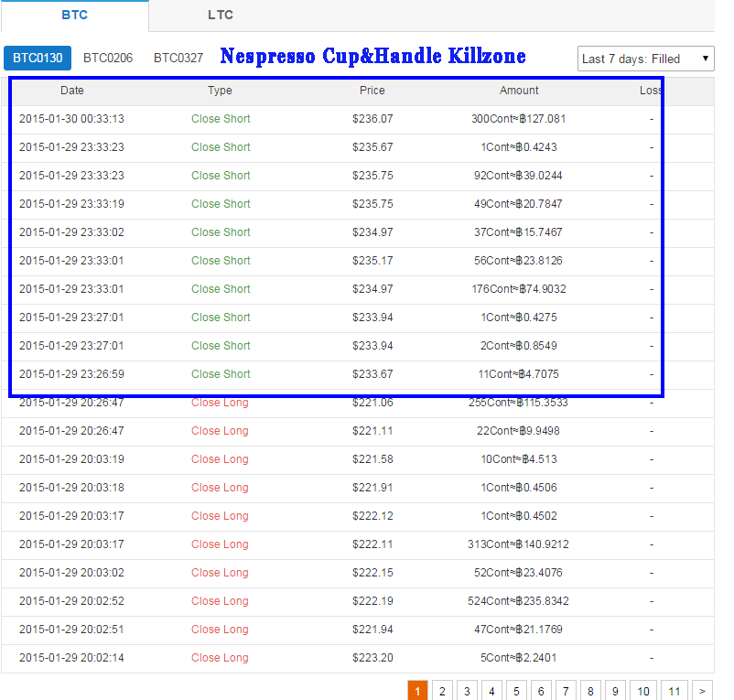Screen dimensions: 734x700
Task: Go to page 7 of results
Action: (566, 691)
